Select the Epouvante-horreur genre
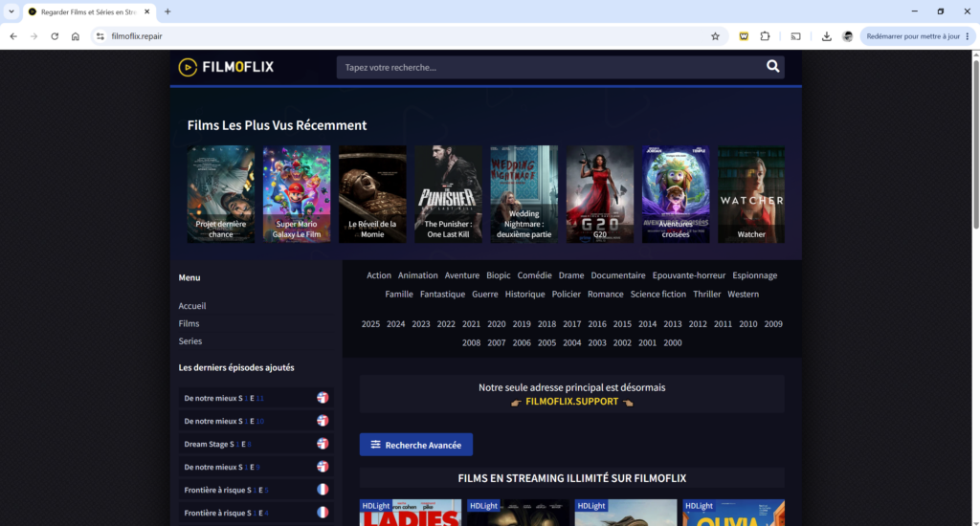 (689, 275)
